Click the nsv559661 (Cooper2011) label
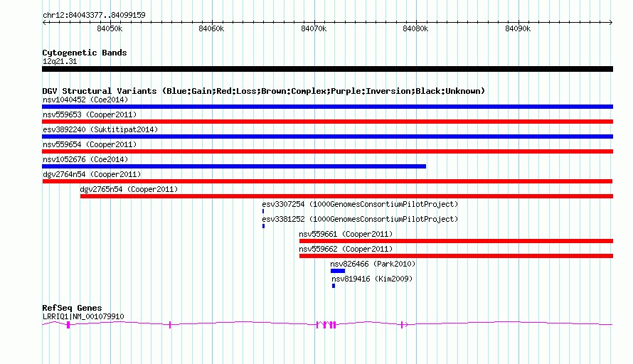This screenshot has height=364, width=633. (x=346, y=234)
